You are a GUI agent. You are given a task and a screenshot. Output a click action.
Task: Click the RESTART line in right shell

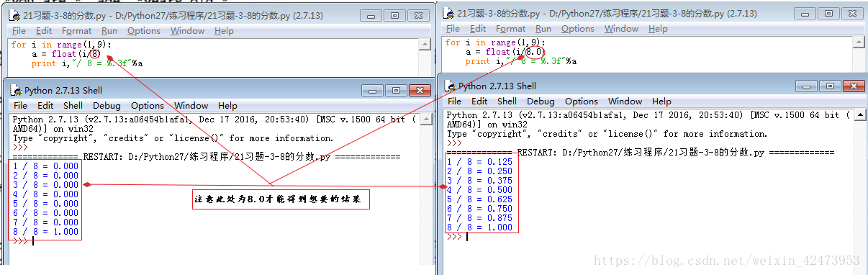tap(640, 153)
